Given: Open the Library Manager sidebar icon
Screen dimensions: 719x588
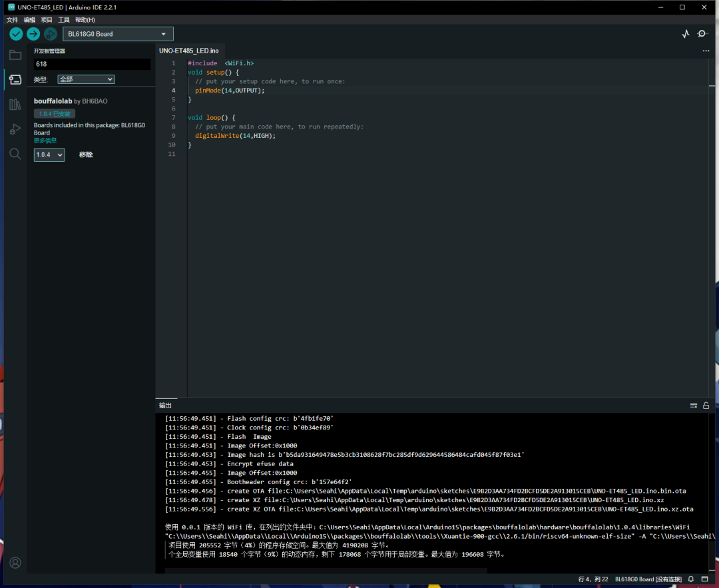Looking at the screenshot, I should tap(15, 105).
